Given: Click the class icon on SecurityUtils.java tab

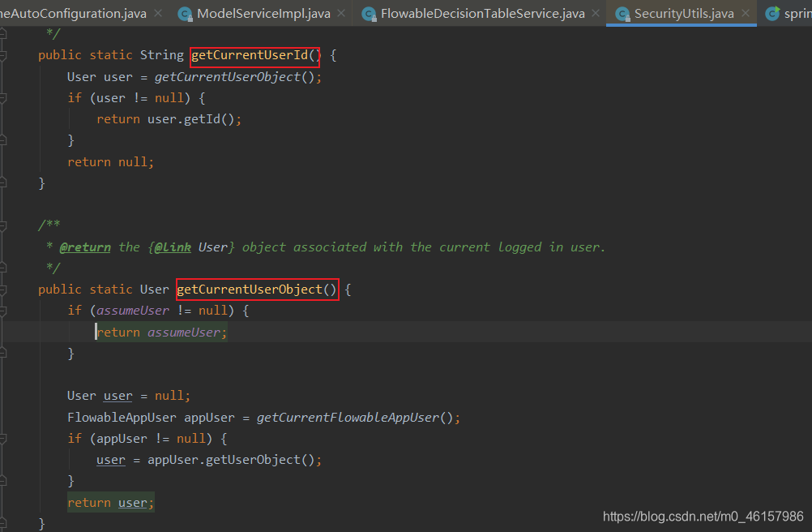Looking at the screenshot, I should 623,13.
